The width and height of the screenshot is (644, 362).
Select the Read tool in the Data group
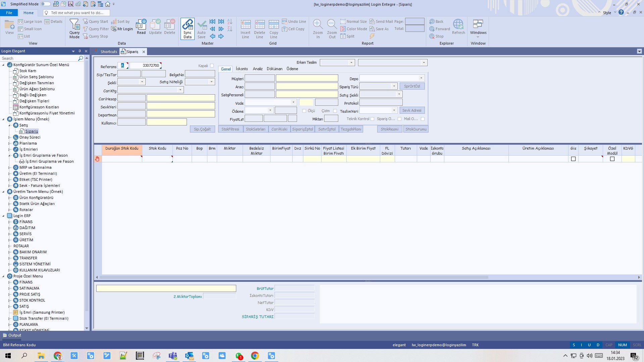(x=141, y=27)
